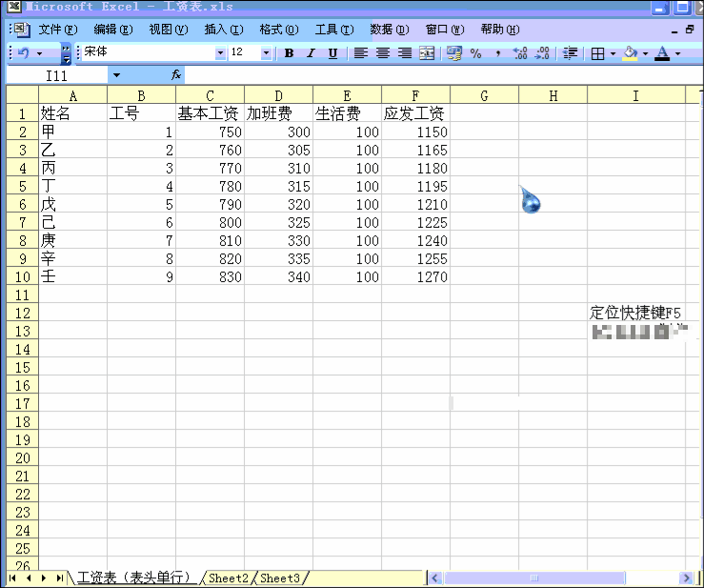Go to previous sheet tab arrow
Image resolution: width=704 pixels, height=588 pixels.
pyautogui.click(x=29, y=578)
